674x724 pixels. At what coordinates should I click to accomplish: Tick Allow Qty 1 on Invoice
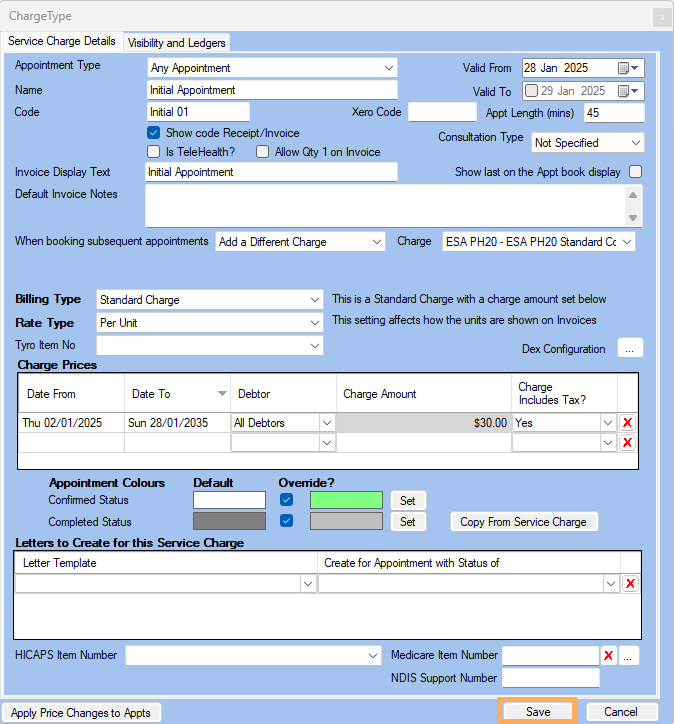click(x=263, y=152)
